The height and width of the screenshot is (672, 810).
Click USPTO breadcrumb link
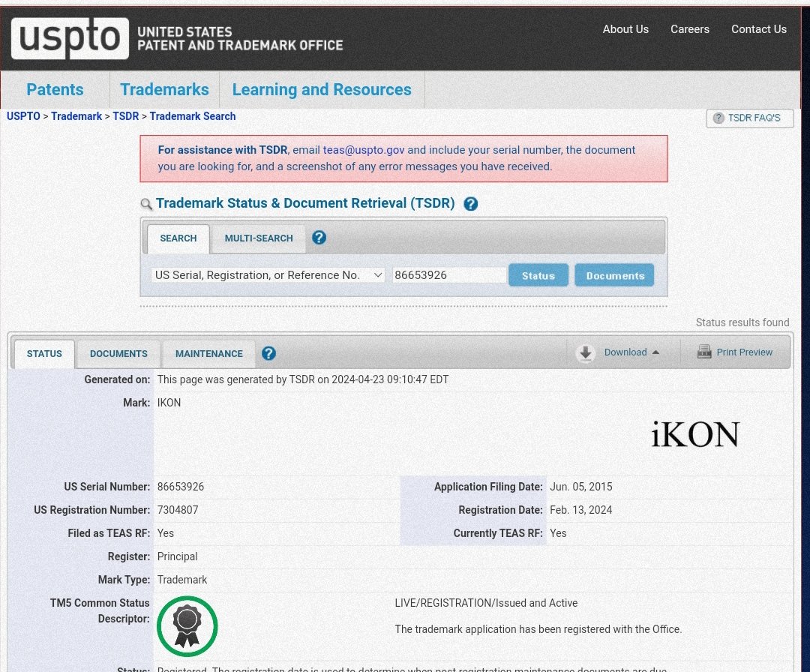pos(23,116)
